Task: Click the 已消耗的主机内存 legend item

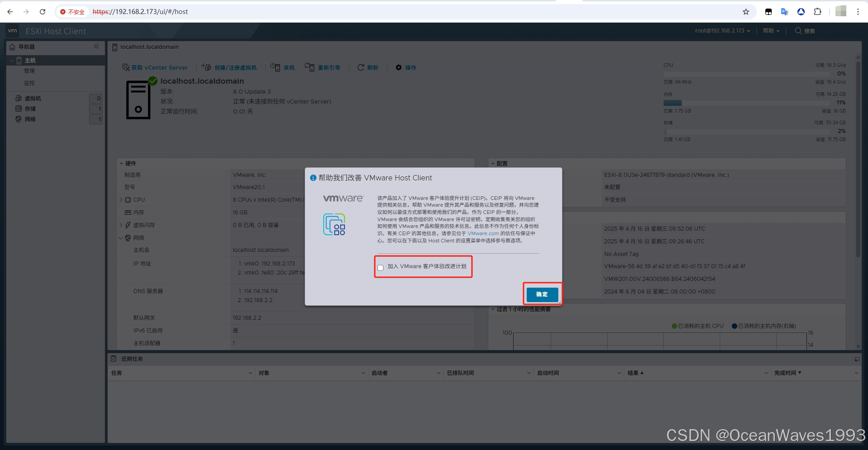Action: point(764,326)
